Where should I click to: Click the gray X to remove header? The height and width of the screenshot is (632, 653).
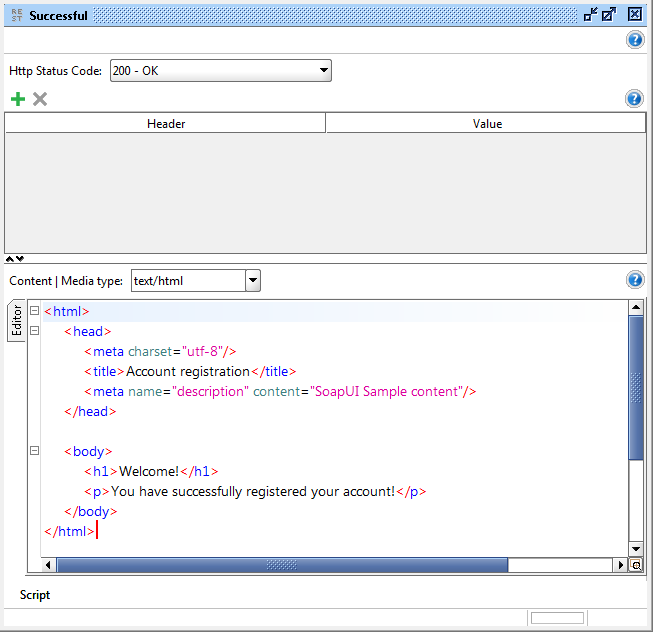tap(40, 99)
